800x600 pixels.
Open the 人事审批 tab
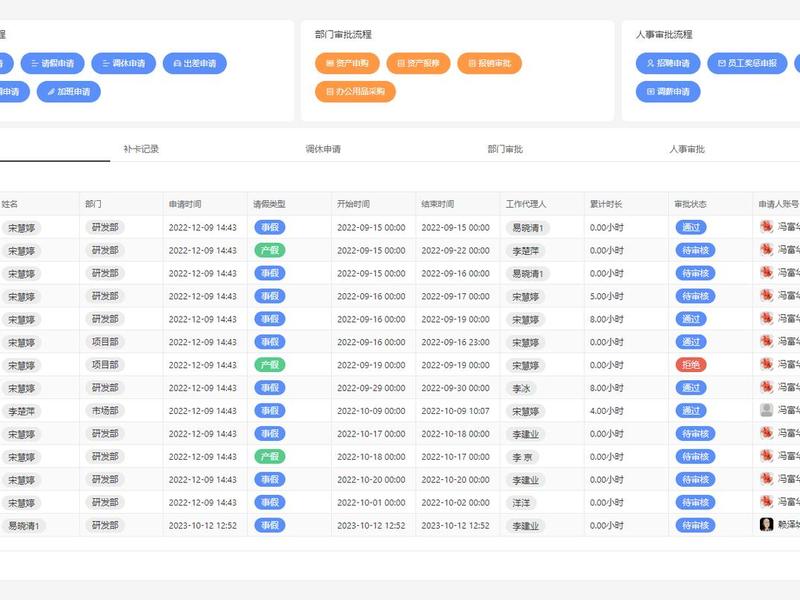coord(687,149)
